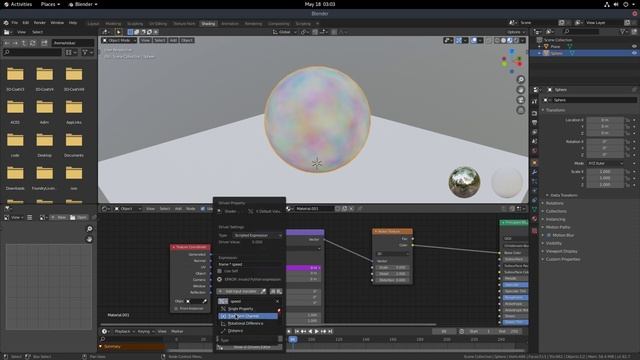
Task: Switch to the Animation workspace tab
Action: [x=230, y=24]
